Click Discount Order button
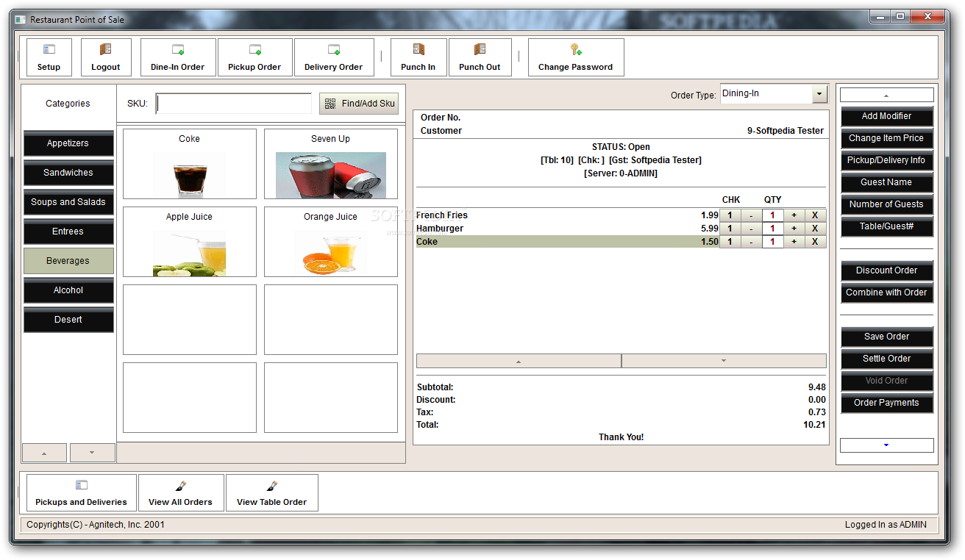The height and width of the screenshot is (560, 965). [886, 270]
